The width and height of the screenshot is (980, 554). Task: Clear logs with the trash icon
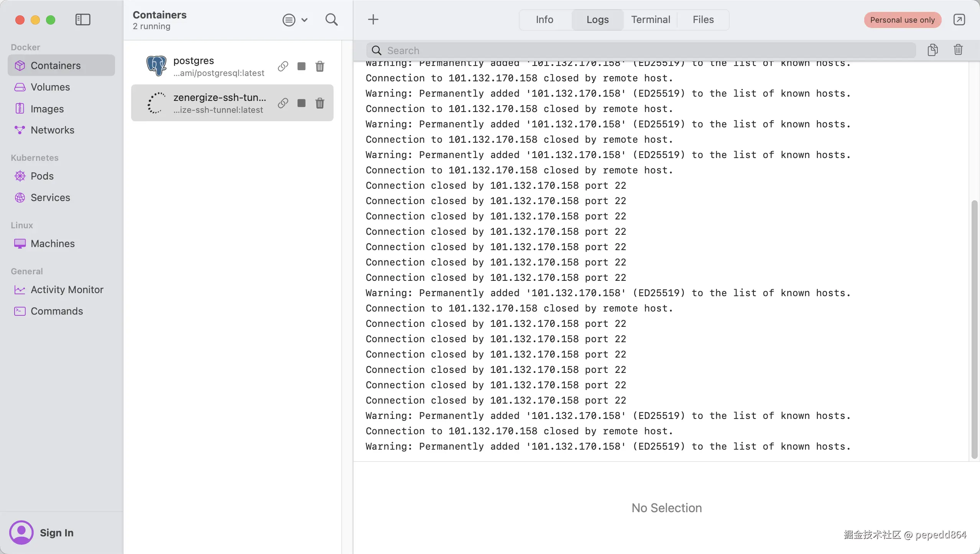(958, 50)
